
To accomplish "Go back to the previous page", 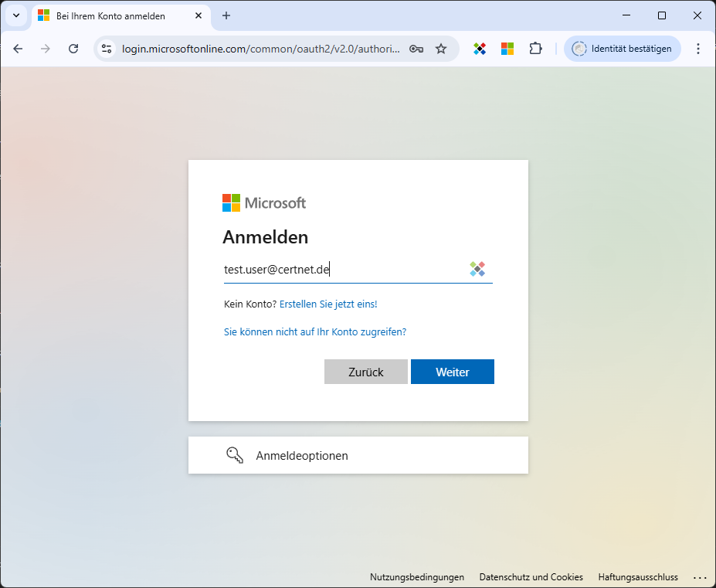I will click(x=18, y=49).
